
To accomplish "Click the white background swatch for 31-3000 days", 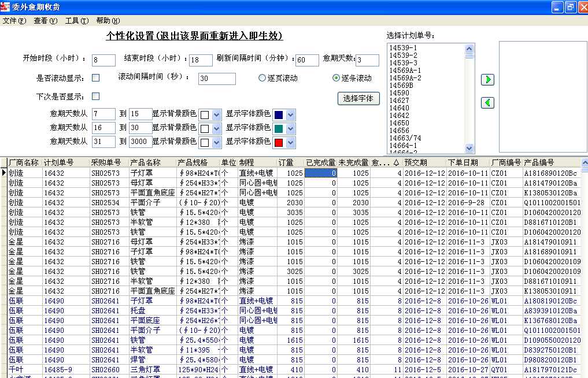I will point(205,143).
